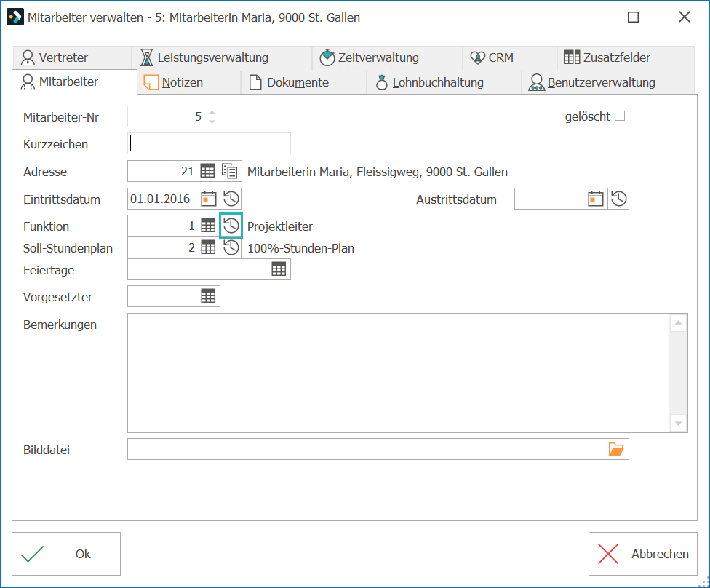The width and height of the screenshot is (710, 588).
Task: Open the Leistungsverwaltung tab
Action: click(222, 58)
